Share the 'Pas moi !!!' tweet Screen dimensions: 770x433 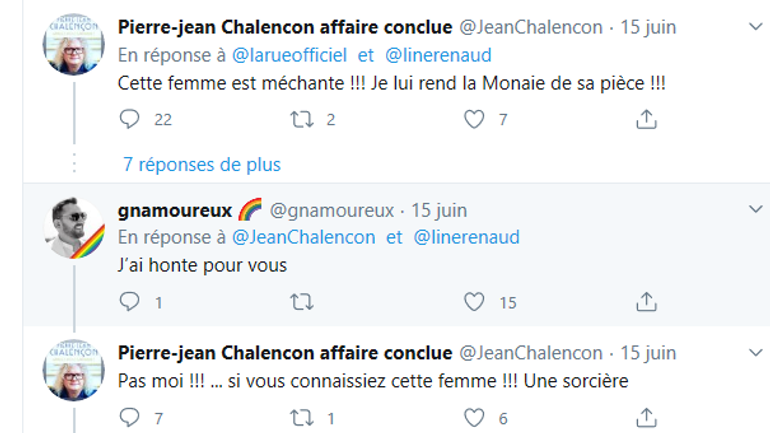click(646, 417)
